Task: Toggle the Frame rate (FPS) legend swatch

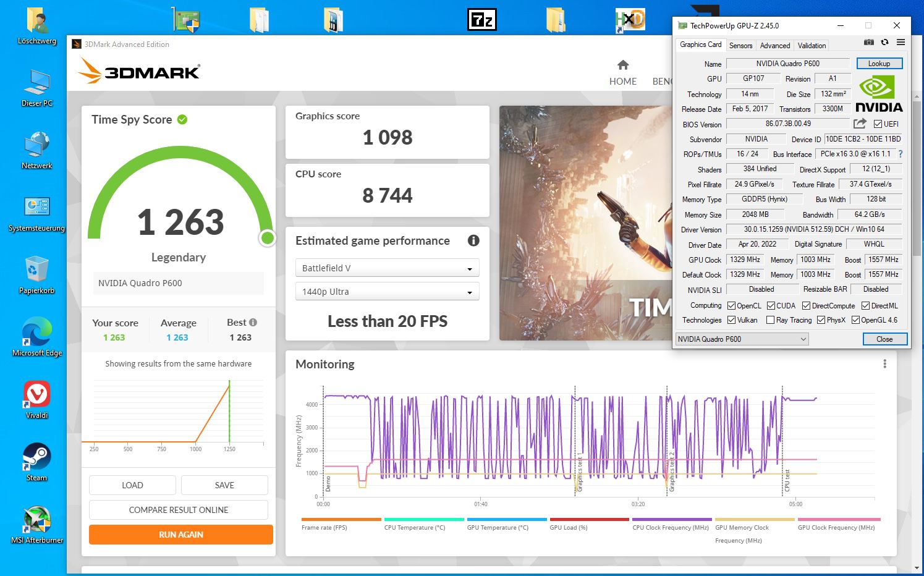Action: (341, 519)
